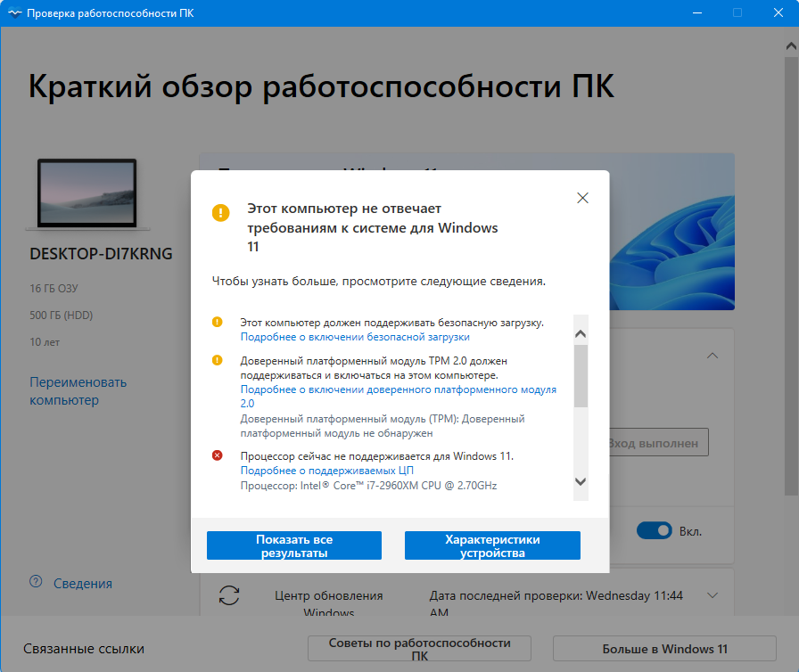The width and height of the screenshot is (799, 672).
Task: Click dialog list scrollbar up arrow
Action: coord(581,334)
